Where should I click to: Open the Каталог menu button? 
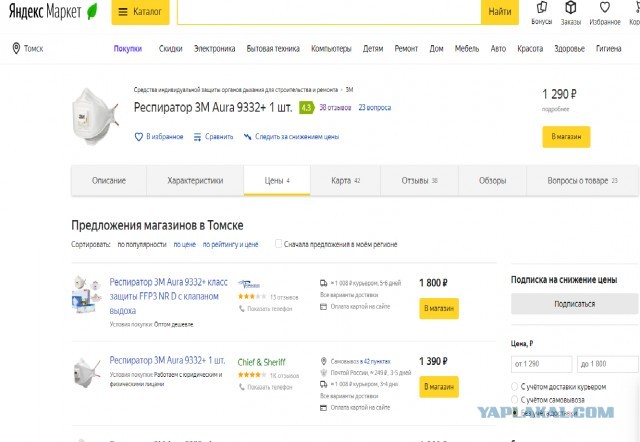[x=140, y=12]
